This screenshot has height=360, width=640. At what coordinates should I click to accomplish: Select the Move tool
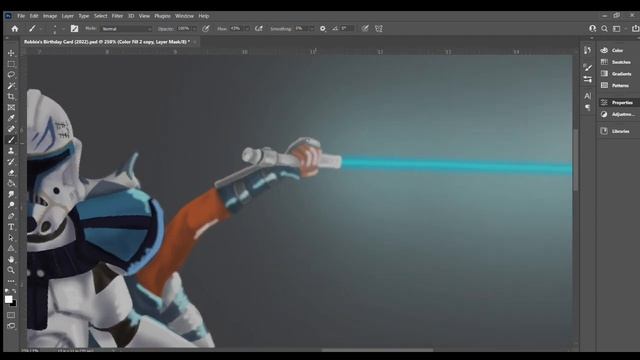[11, 53]
